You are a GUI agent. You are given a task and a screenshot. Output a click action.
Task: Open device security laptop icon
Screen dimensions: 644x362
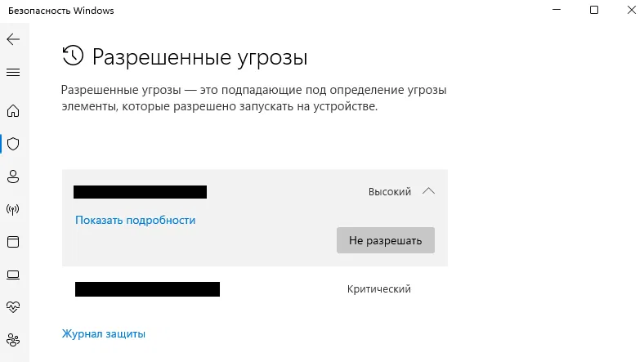click(13, 275)
